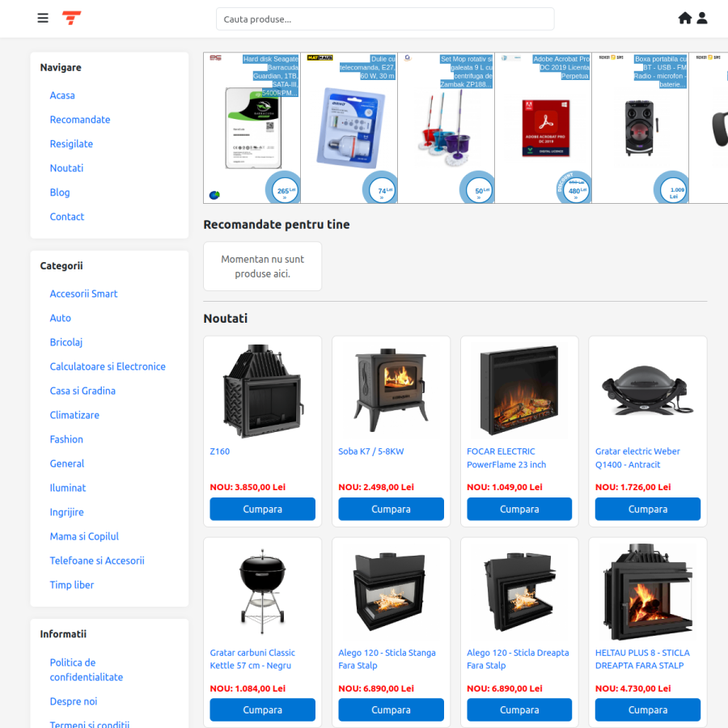Viewport: 728px width, 728px height.
Task: Open FOCAR ELECTRIC PowerFlame 23 inch title
Action: 506,458
